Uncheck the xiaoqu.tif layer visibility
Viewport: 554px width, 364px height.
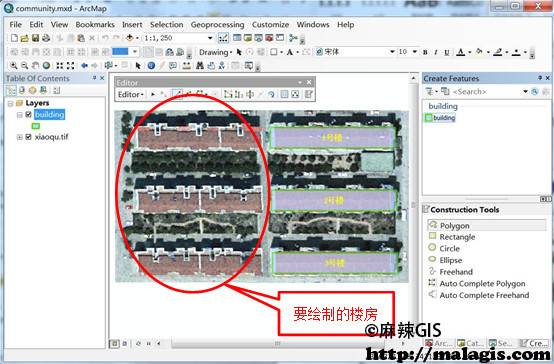29,137
